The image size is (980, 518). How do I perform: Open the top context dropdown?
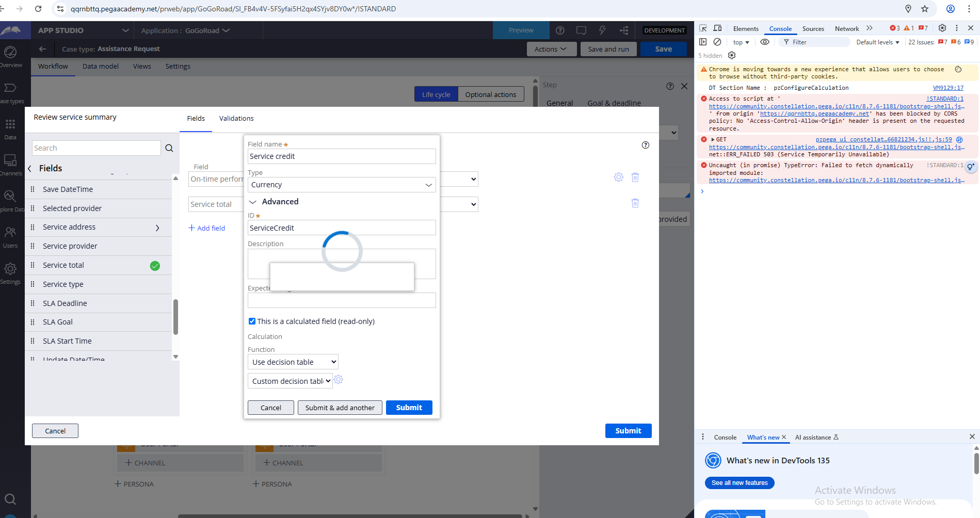741,42
